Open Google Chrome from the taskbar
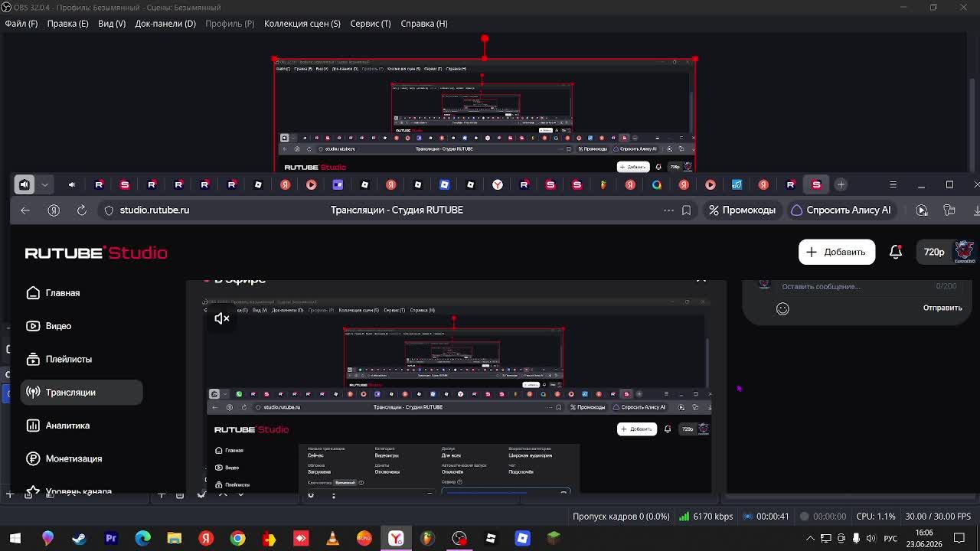Screen dimensions: 980x551 click(238, 538)
